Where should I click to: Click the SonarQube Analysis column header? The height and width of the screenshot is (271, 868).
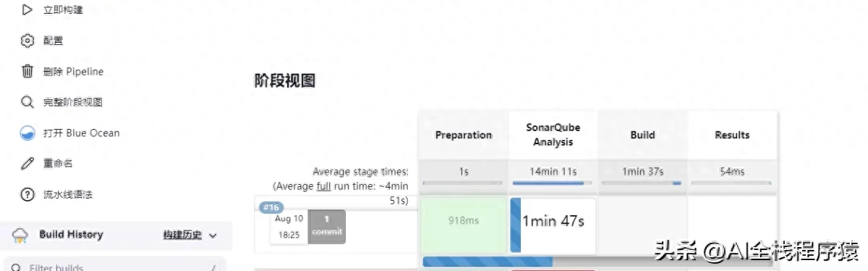[x=553, y=135]
